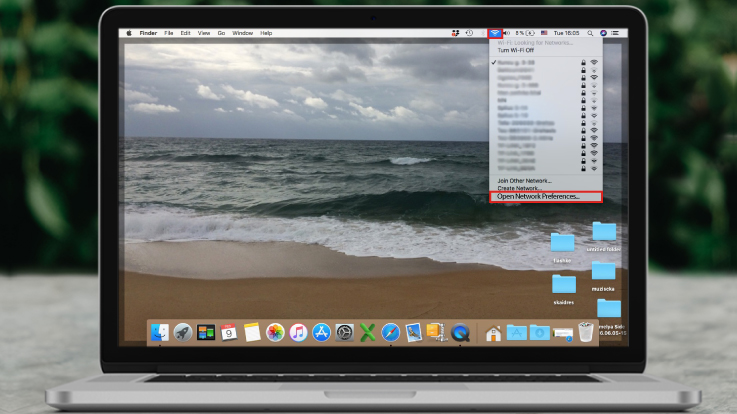Launch Launchpad rocket icon in dock
The height and width of the screenshot is (414, 737).
point(183,332)
